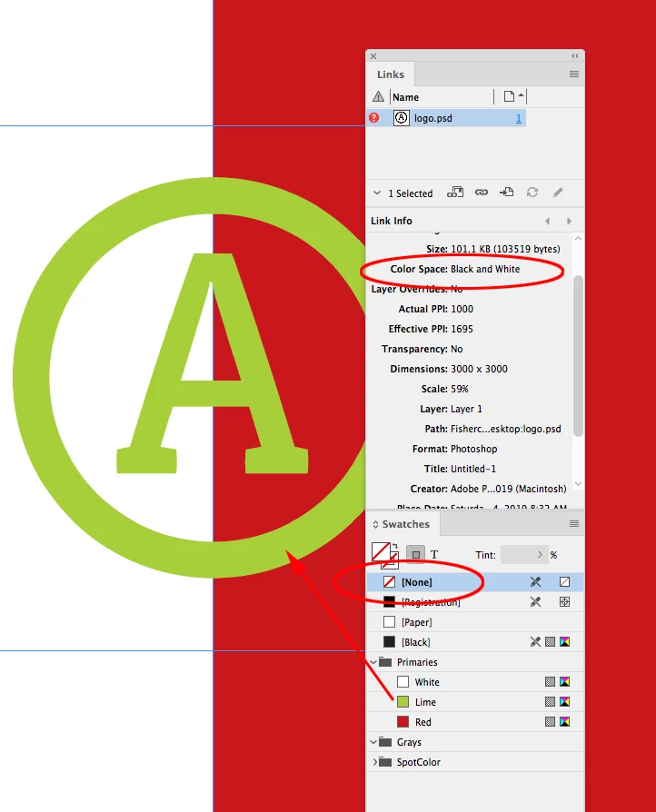Select Formatting affects text T button
The width and height of the screenshot is (656, 812).
(x=434, y=555)
